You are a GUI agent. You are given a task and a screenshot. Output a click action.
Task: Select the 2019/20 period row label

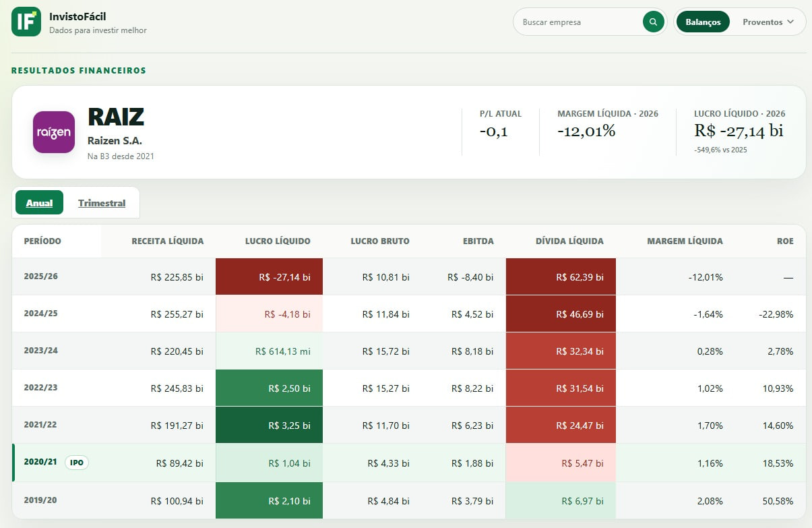click(40, 500)
